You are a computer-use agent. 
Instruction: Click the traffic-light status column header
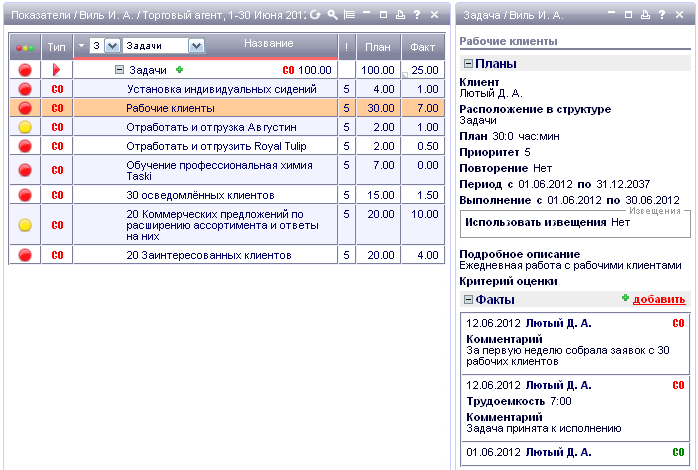point(25,47)
